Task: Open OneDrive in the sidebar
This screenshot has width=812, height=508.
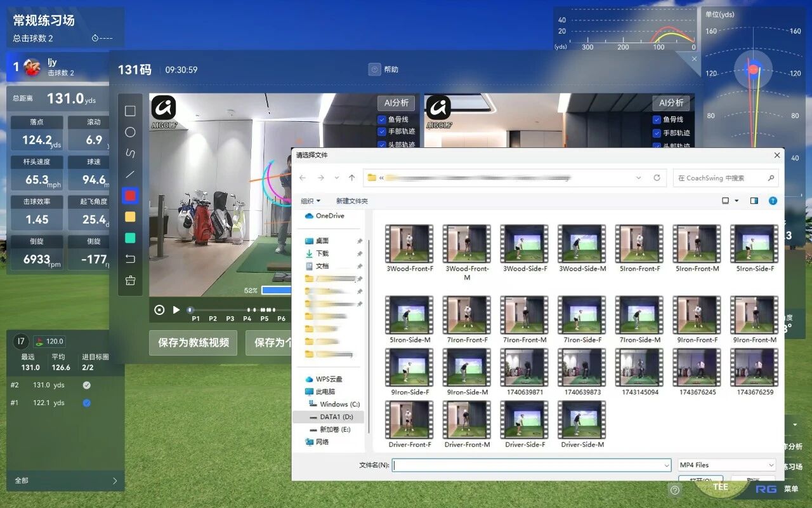Action: click(329, 216)
